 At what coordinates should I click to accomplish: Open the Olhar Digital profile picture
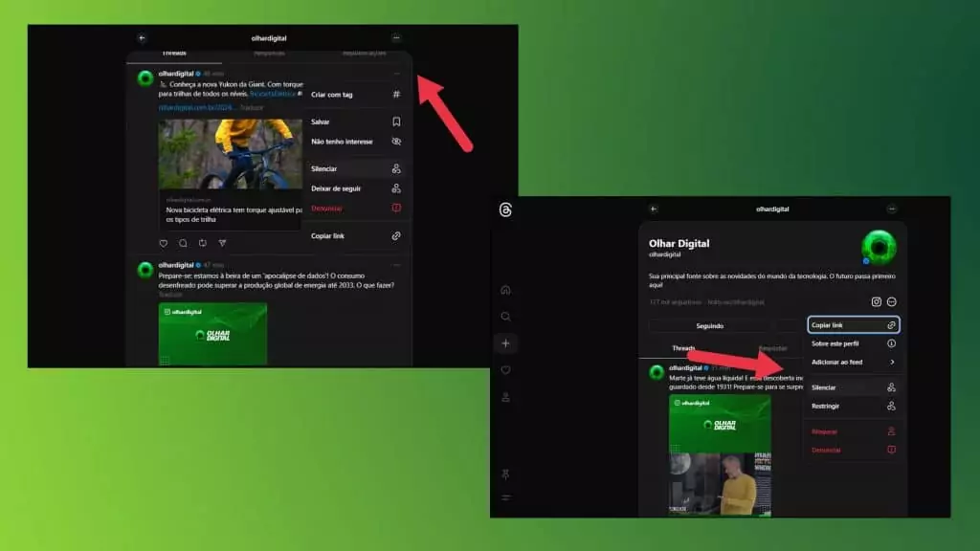(x=879, y=248)
